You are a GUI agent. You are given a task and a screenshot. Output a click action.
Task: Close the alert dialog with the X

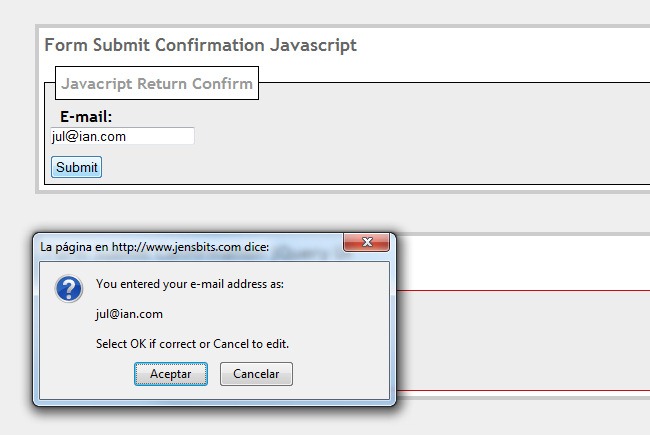[366, 243]
